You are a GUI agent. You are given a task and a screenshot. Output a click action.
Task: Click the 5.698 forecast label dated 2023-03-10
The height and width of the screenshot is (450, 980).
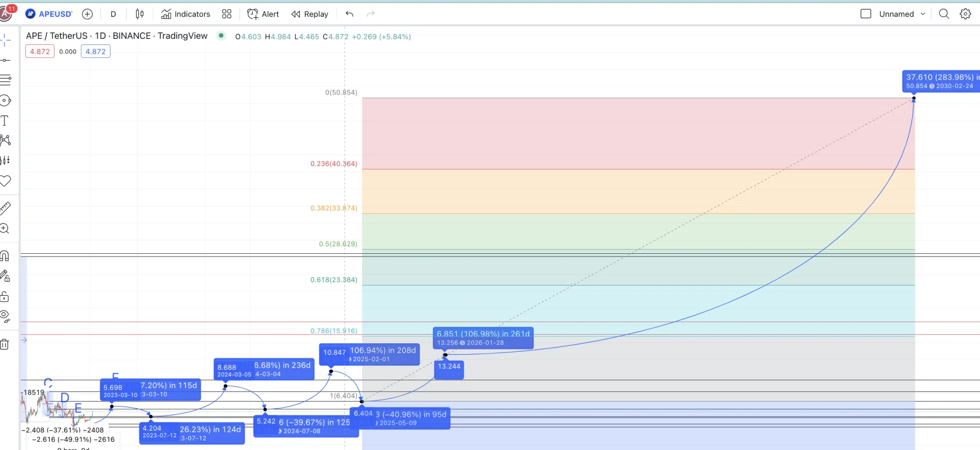pos(150,390)
